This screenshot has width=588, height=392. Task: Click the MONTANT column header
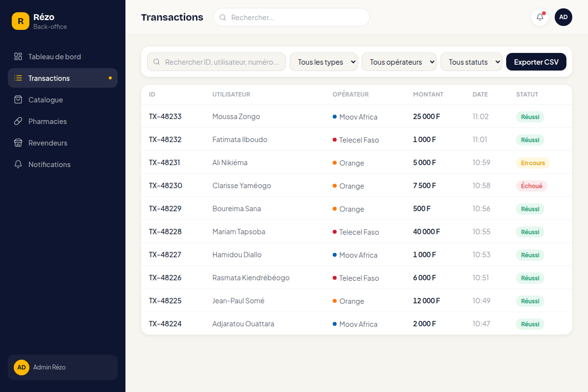point(428,95)
